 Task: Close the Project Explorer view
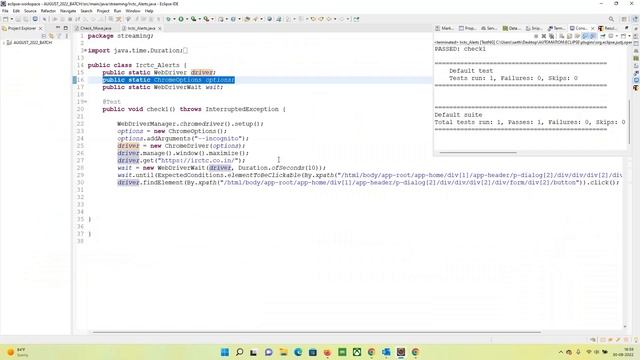(40, 28)
